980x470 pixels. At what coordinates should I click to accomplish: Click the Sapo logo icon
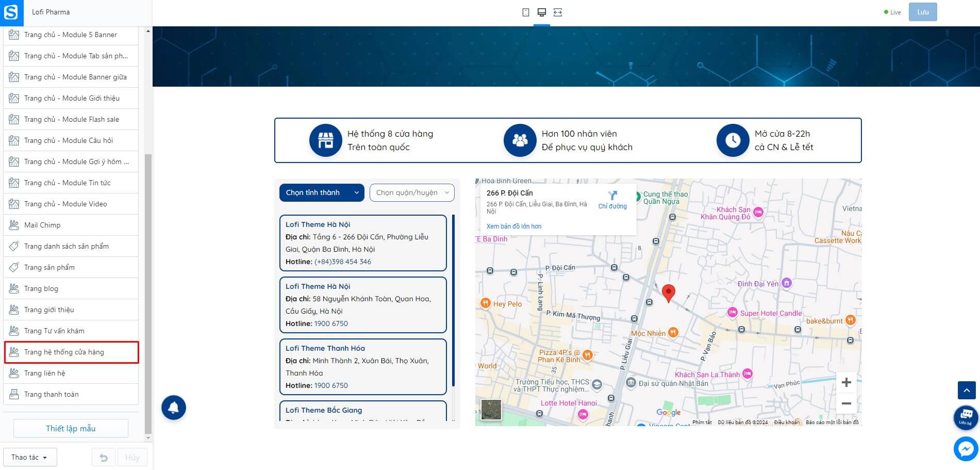tap(11, 12)
